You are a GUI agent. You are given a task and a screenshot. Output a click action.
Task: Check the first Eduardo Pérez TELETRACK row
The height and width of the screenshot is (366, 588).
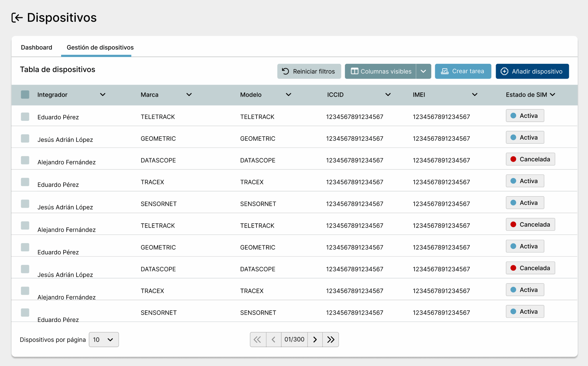point(25,117)
